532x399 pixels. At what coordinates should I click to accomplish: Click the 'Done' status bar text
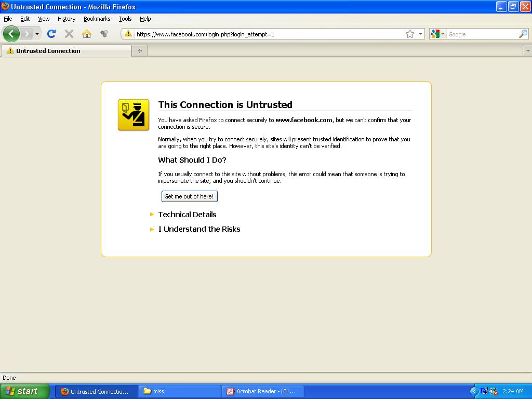click(x=9, y=378)
